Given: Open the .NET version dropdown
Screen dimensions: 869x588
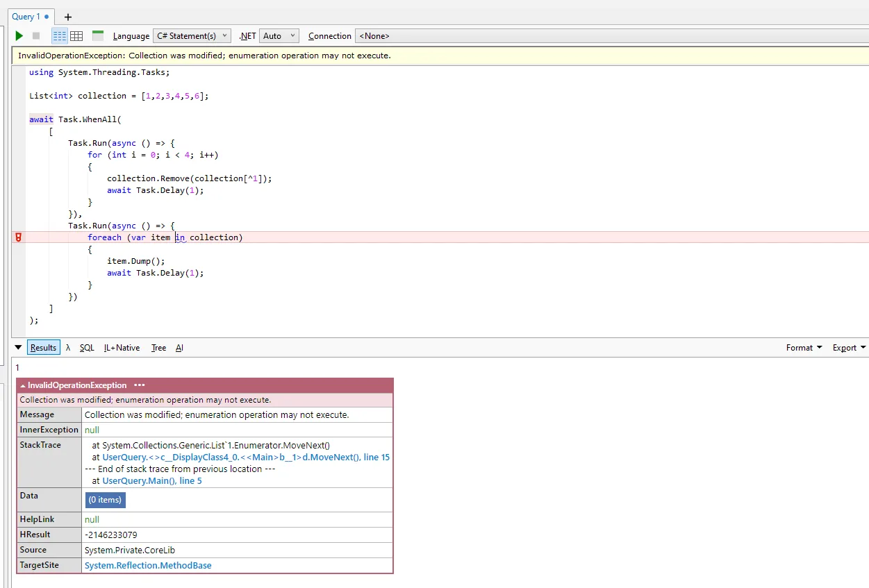Looking at the screenshot, I should tap(279, 35).
